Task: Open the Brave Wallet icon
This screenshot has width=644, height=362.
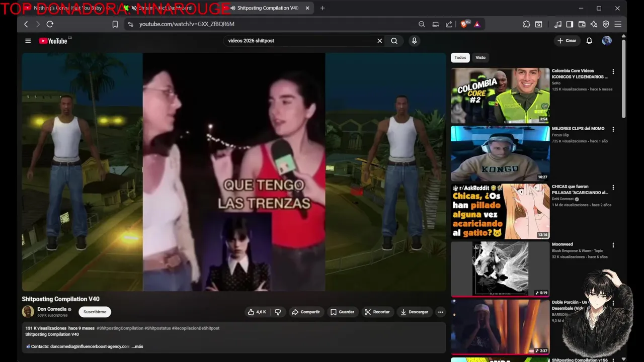Action: 582,24
